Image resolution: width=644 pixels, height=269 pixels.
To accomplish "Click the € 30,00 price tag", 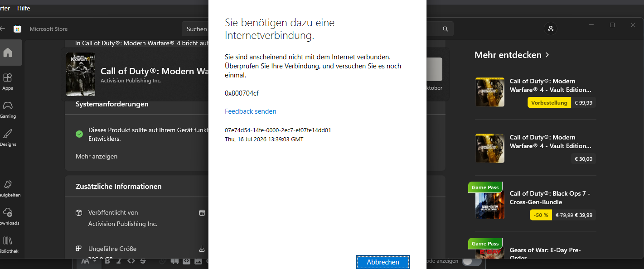I will (x=583, y=159).
